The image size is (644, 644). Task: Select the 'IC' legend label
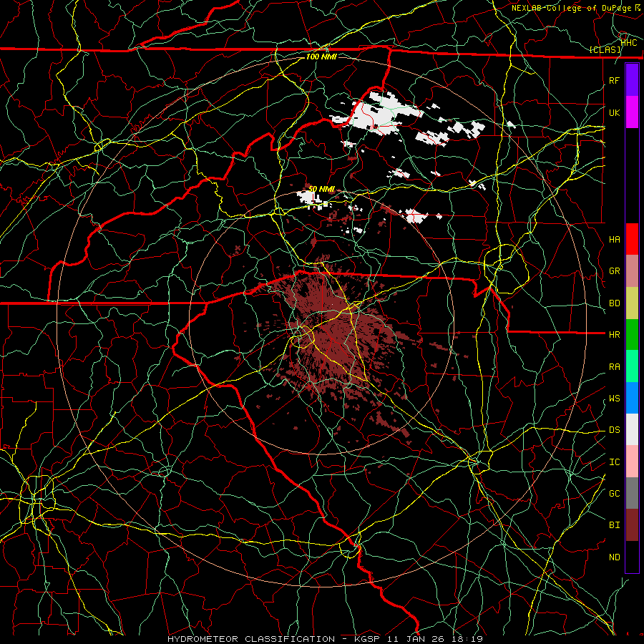(x=614, y=462)
